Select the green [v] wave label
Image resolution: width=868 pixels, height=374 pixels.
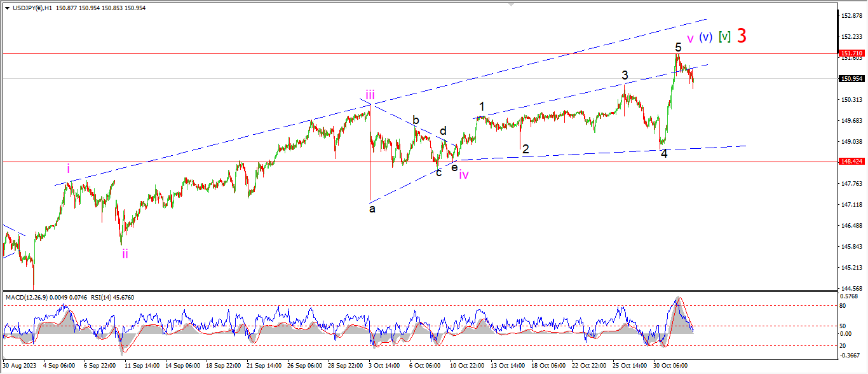pyautogui.click(x=724, y=37)
